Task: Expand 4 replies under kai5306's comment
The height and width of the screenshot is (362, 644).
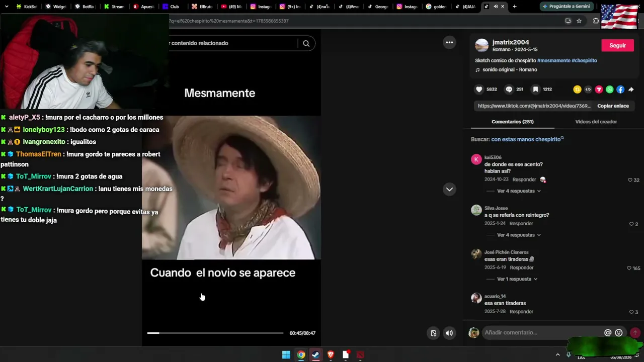Action: tap(519, 191)
